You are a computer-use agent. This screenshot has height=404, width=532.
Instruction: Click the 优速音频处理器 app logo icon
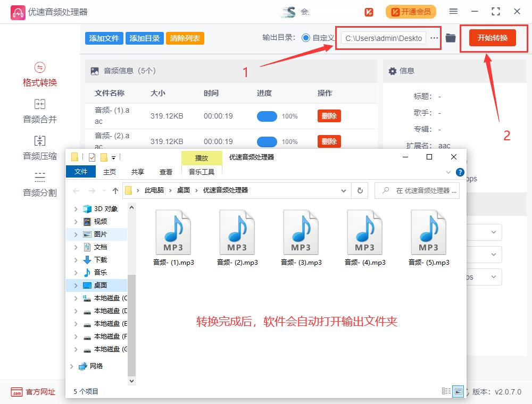[x=18, y=13]
